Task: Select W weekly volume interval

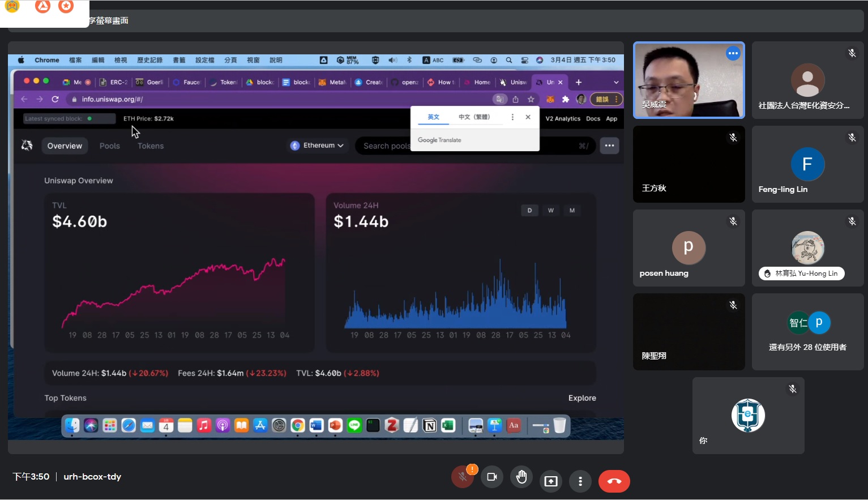Action: pos(551,210)
